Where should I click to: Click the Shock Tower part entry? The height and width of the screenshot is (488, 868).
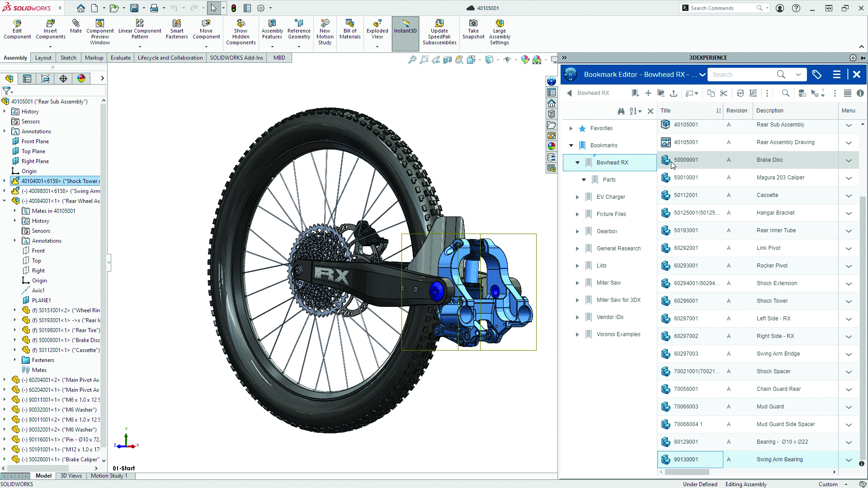pyautogui.click(x=757, y=301)
